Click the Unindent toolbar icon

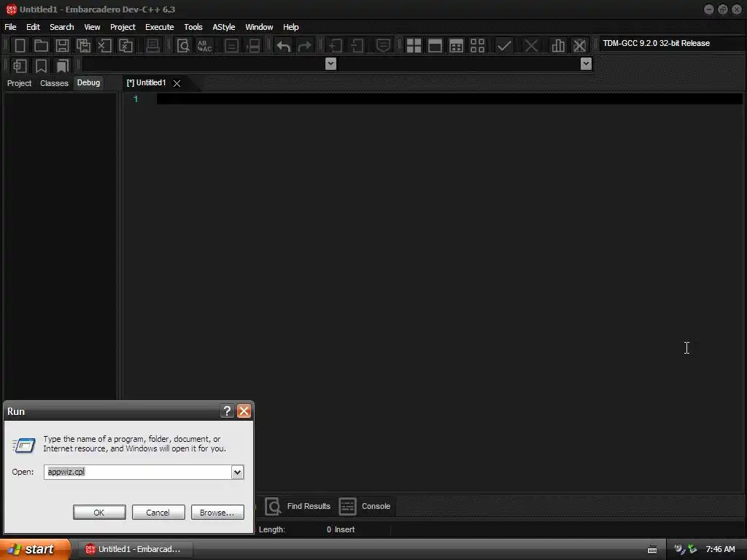coord(356,46)
